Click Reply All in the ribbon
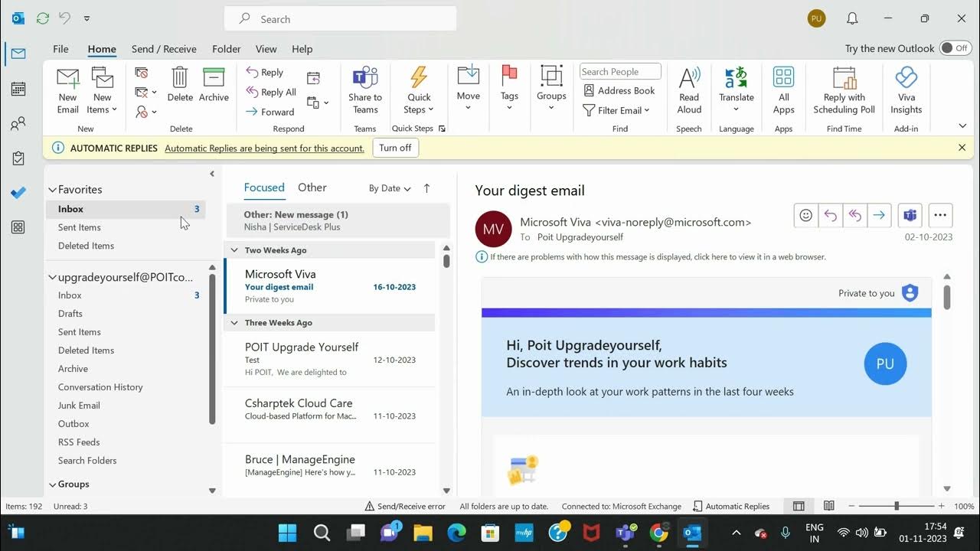The width and height of the screenshot is (980, 551). point(271,92)
